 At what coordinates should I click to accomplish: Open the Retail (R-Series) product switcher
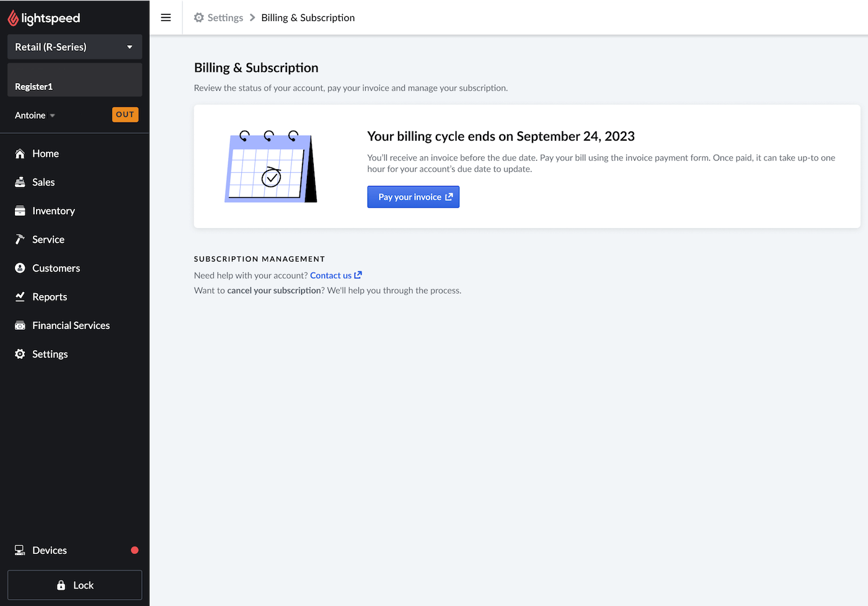[74, 46]
